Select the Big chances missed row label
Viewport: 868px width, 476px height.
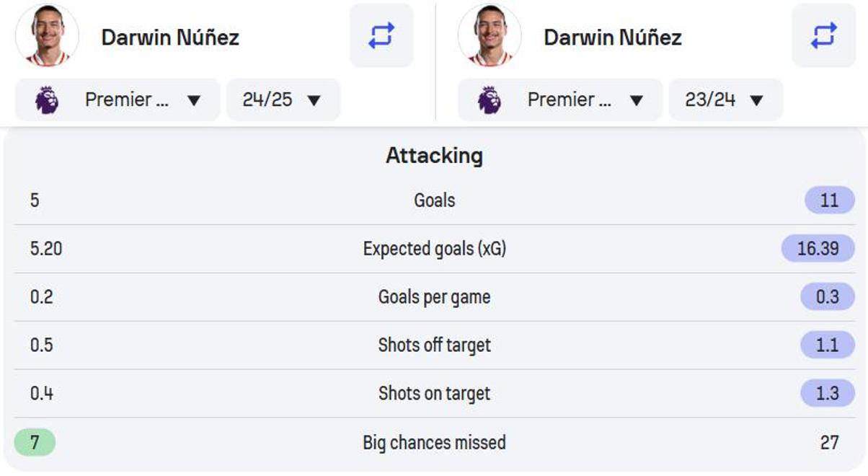(x=434, y=442)
